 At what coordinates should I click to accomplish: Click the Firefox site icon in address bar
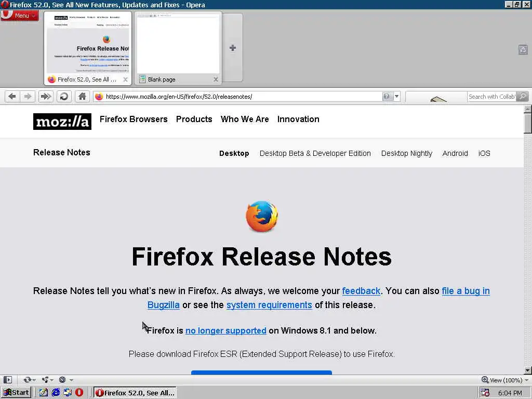99,97
